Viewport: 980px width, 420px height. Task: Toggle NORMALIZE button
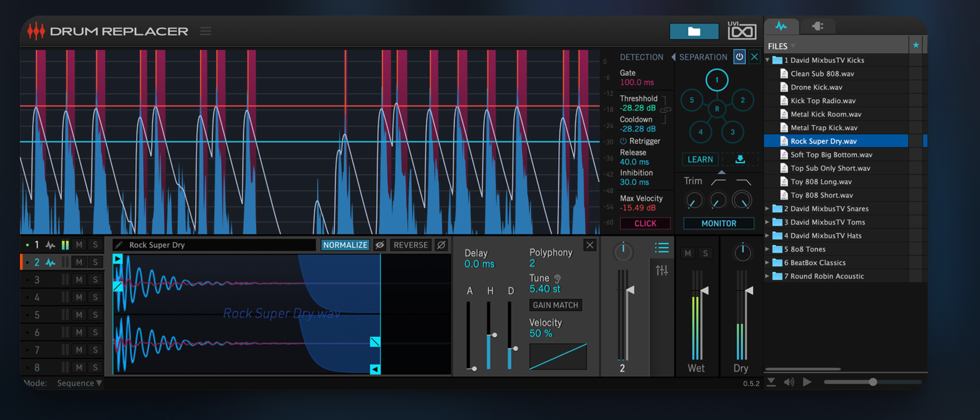(345, 245)
